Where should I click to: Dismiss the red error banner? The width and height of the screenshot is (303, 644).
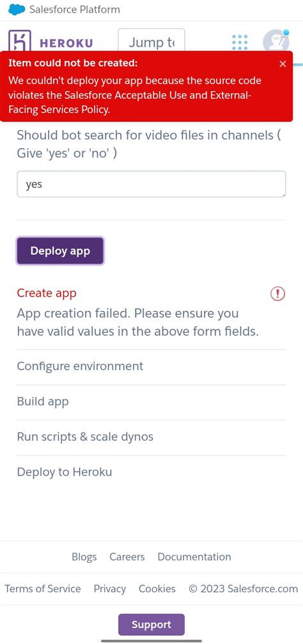pyautogui.click(x=283, y=64)
